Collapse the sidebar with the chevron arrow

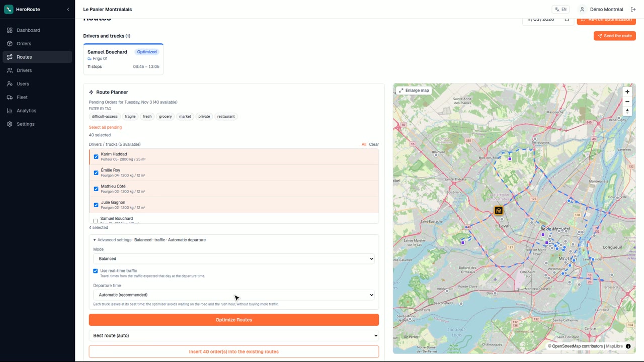click(x=68, y=10)
